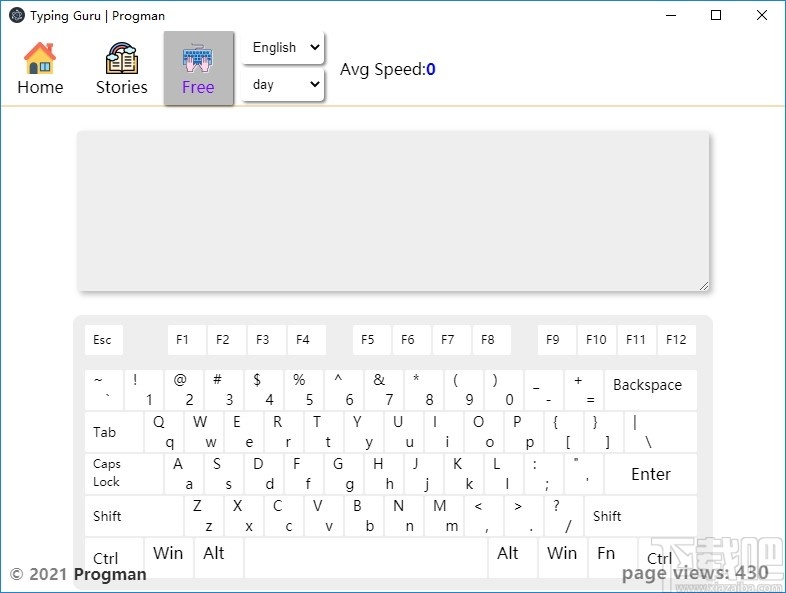
Task: Click the F4 key
Action: pyautogui.click(x=307, y=340)
